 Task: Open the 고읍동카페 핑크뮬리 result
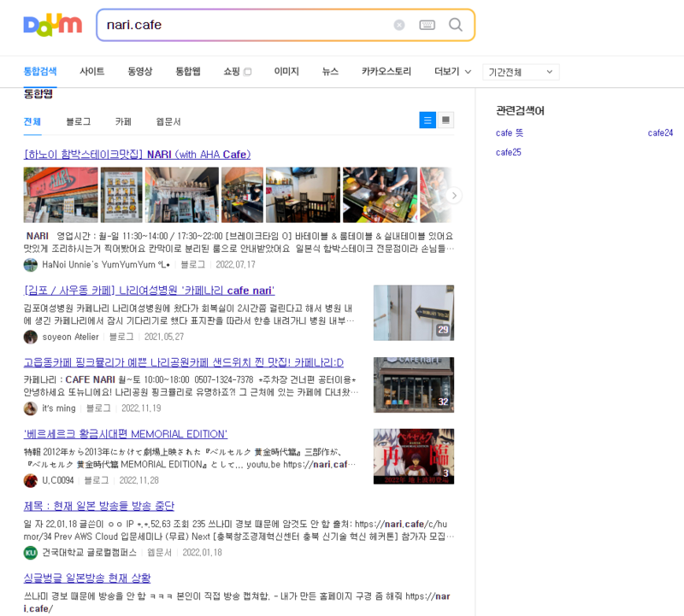(x=184, y=363)
